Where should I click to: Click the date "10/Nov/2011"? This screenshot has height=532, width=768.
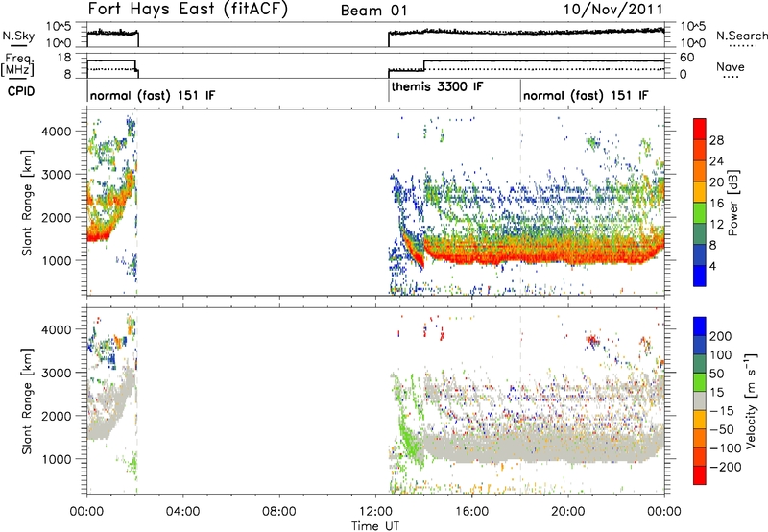coord(612,10)
